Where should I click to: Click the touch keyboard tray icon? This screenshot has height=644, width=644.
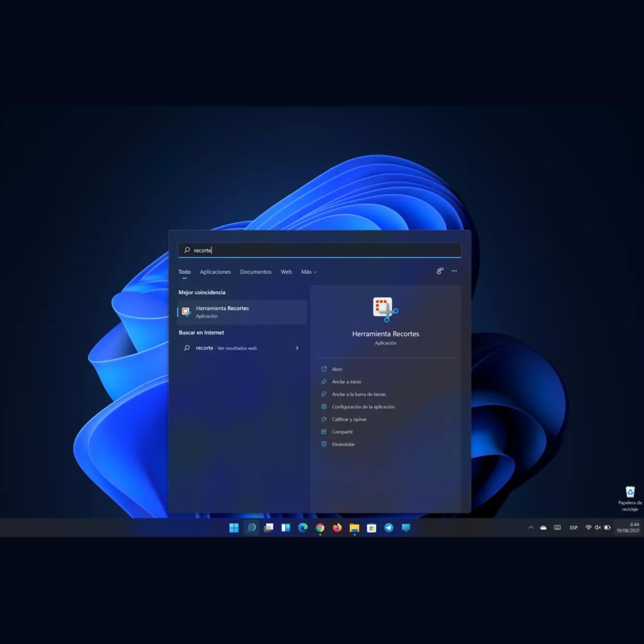(x=558, y=528)
